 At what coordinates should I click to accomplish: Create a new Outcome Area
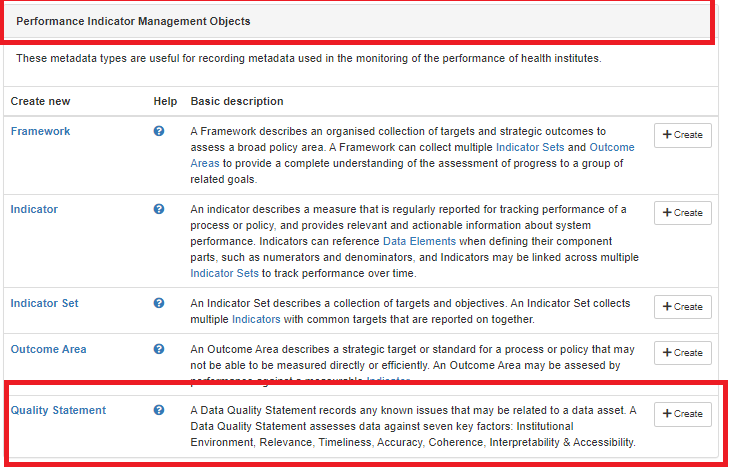682,353
